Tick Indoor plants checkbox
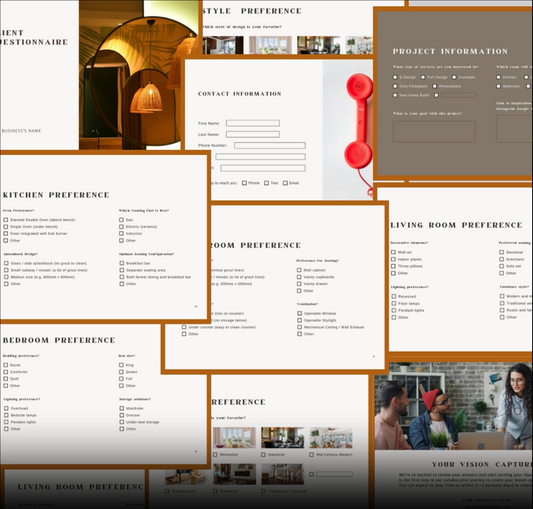 (x=393, y=259)
